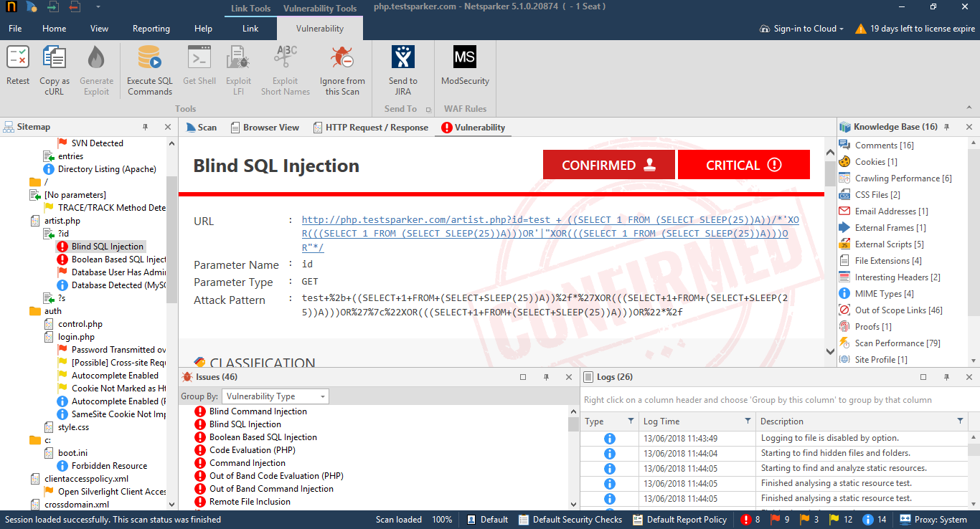Click the Generate Exploit flame icon

point(96,57)
